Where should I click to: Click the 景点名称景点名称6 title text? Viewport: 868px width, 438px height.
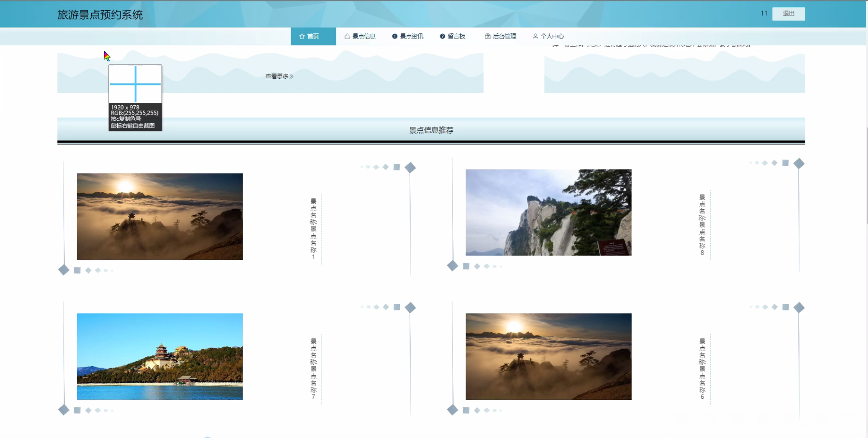click(702, 369)
